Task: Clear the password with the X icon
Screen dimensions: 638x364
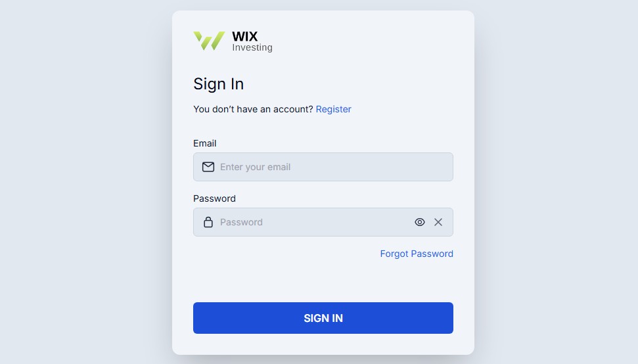Action: (438, 222)
